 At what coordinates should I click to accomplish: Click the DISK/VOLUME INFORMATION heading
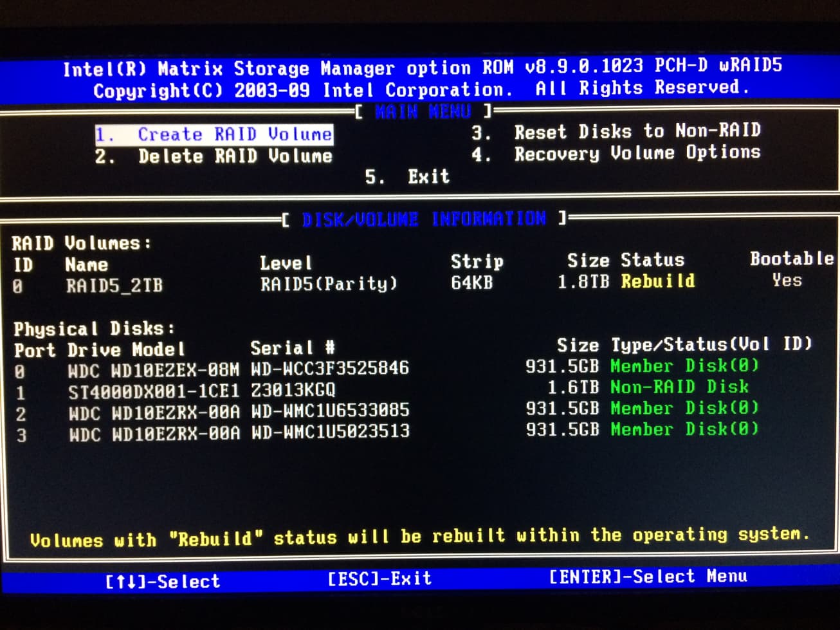pyautogui.click(x=424, y=219)
